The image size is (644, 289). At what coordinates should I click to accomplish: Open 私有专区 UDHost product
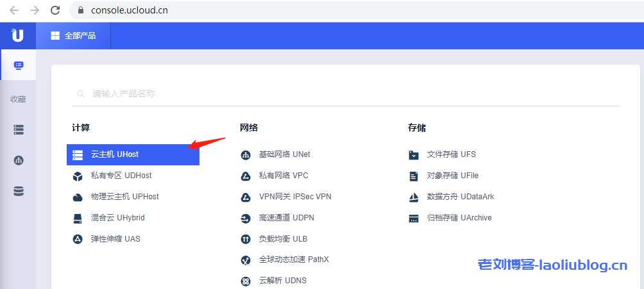(121, 176)
